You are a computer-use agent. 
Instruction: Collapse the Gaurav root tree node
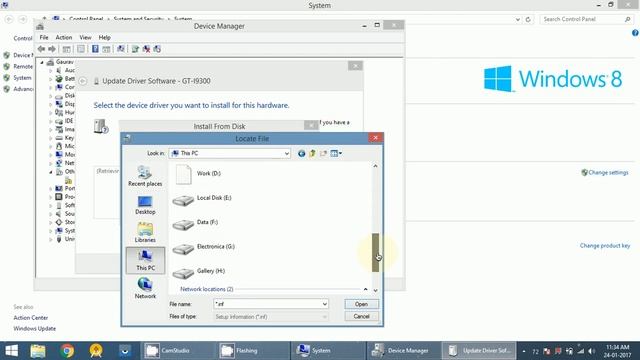42,62
